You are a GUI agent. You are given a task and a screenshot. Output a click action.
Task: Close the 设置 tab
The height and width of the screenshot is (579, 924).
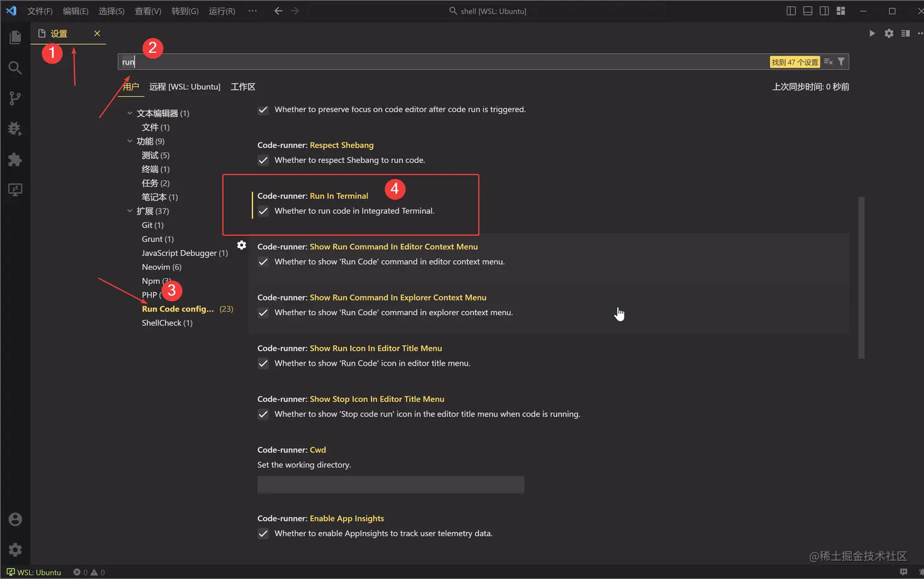tap(97, 34)
